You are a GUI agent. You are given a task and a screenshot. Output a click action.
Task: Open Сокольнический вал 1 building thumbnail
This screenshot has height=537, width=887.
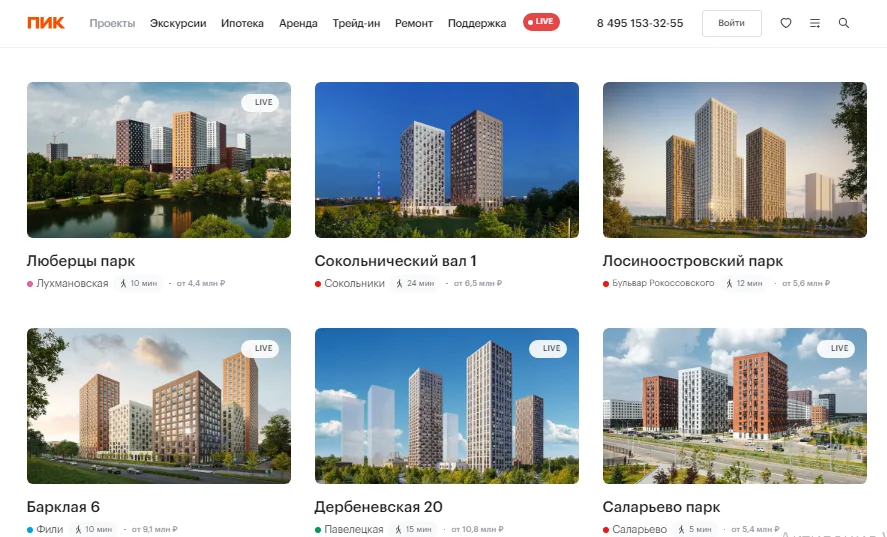coord(447,160)
